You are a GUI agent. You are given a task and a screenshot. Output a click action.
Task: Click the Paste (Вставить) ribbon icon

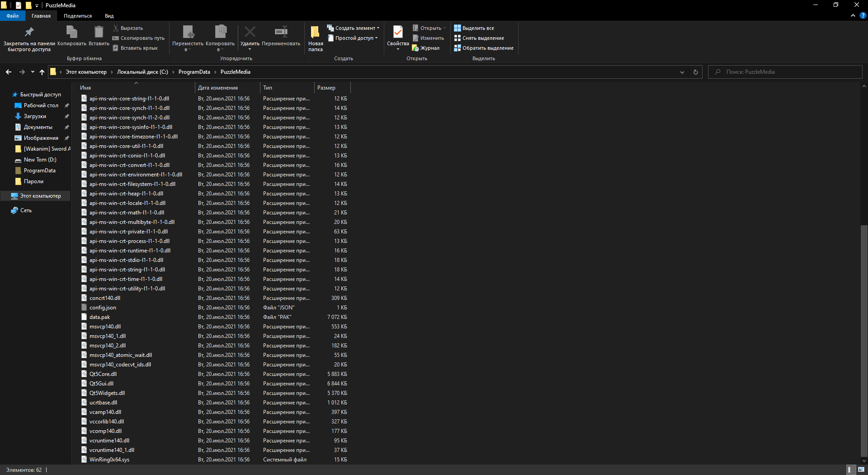[99, 32]
